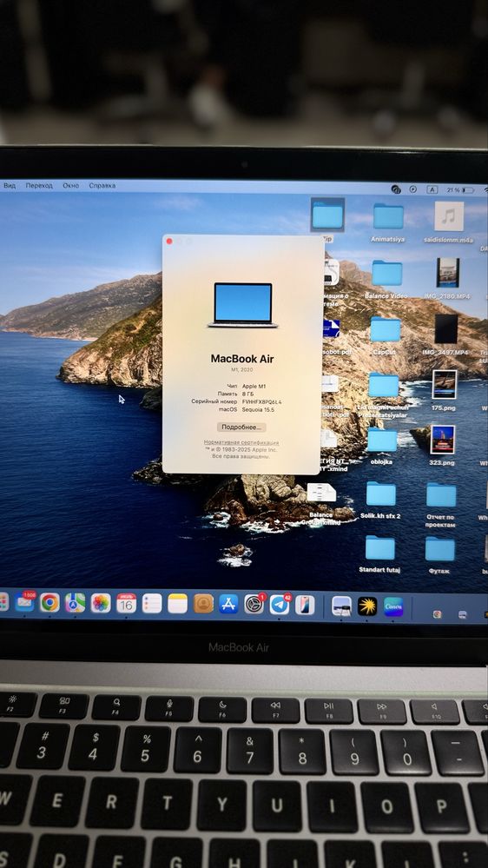
Task: Close the About This Mac window
Action: coord(169,241)
